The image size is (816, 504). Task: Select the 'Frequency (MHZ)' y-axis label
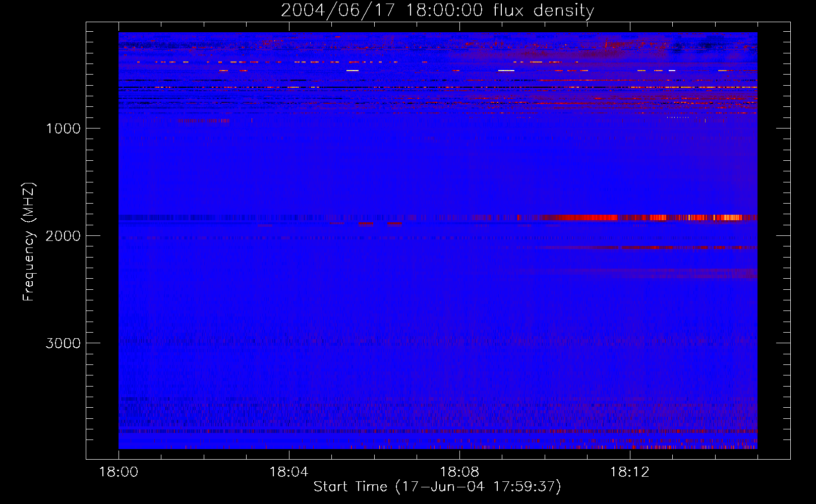(x=29, y=242)
